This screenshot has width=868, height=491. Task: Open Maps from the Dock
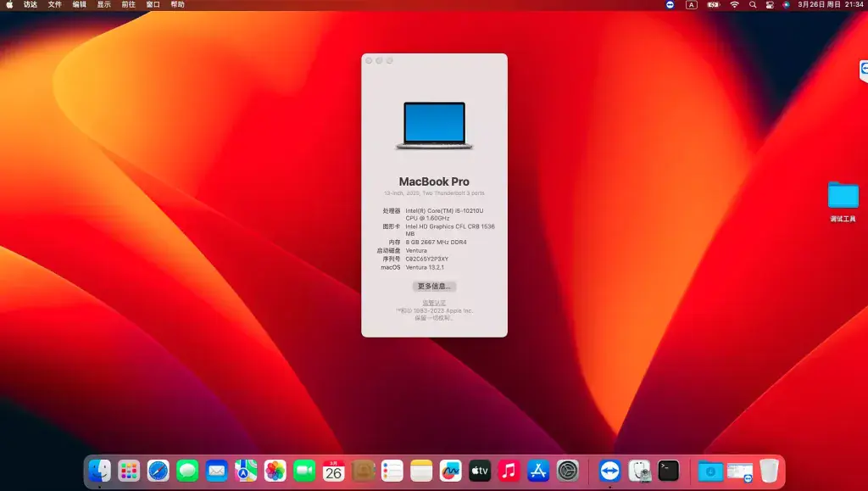tap(246, 471)
